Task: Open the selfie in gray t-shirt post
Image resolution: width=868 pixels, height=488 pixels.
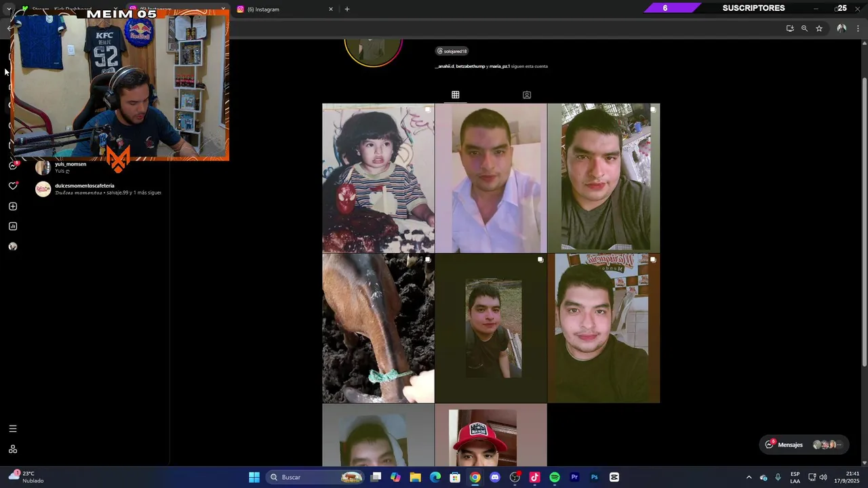Action: pyautogui.click(x=604, y=178)
